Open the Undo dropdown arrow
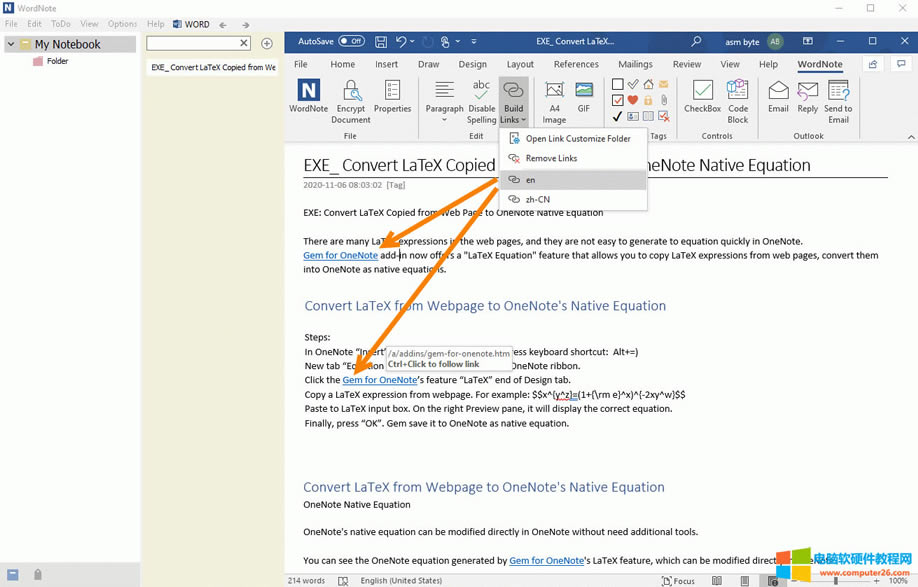The height and width of the screenshot is (587, 918). (414, 42)
